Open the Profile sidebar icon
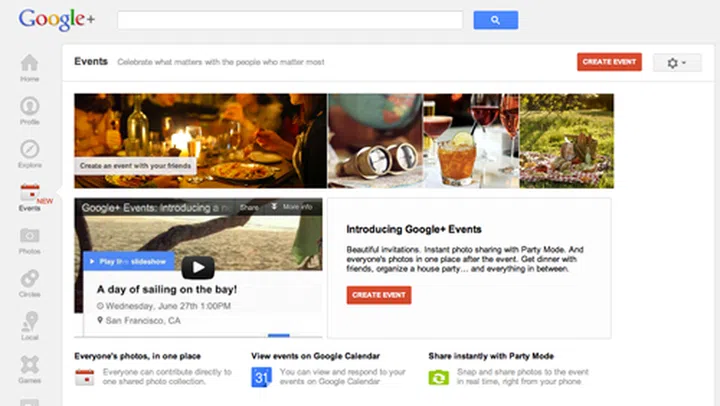 [30, 108]
